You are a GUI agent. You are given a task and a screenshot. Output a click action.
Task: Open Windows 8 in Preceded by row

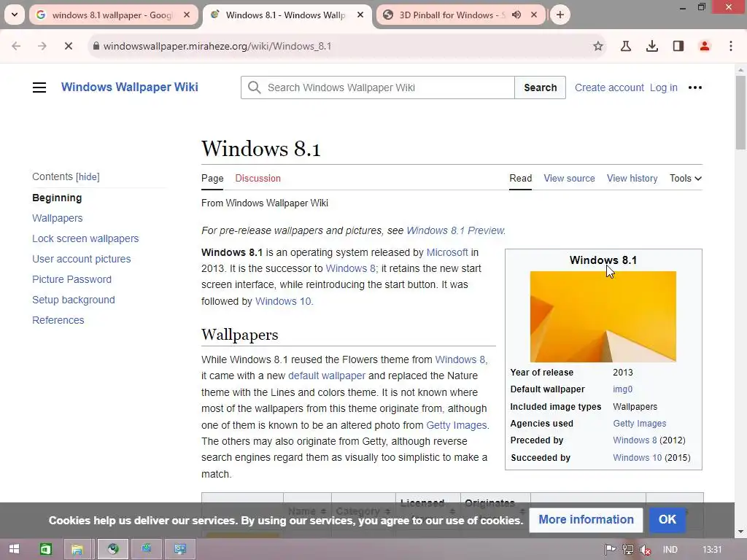(x=635, y=440)
